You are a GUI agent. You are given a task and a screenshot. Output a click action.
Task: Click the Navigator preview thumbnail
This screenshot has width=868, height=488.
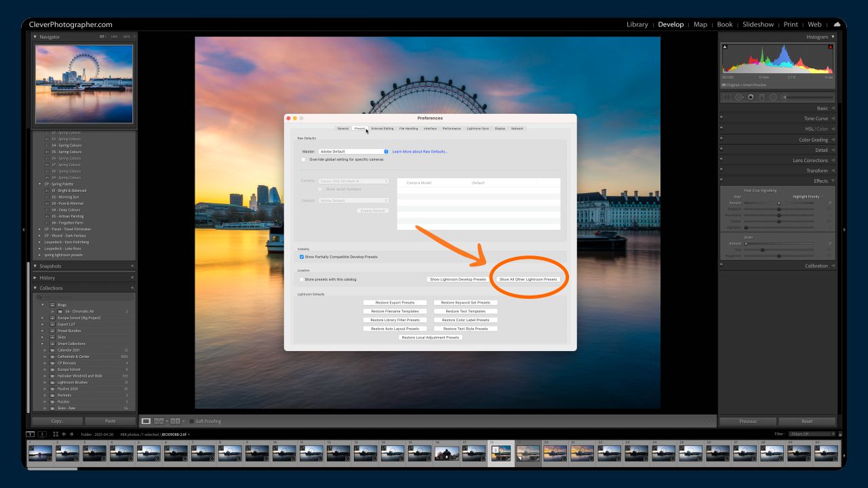[84, 84]
